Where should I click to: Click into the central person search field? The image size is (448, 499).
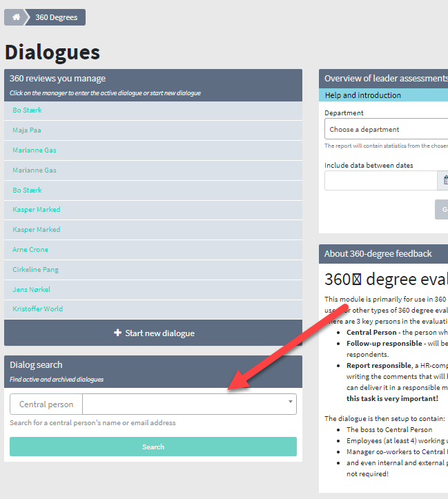click(183, 404)
